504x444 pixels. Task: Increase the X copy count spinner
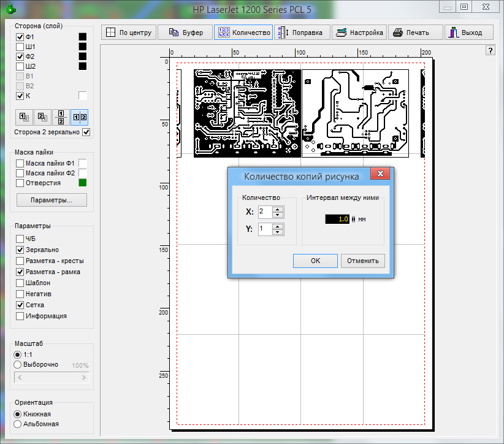coord(278,209)
